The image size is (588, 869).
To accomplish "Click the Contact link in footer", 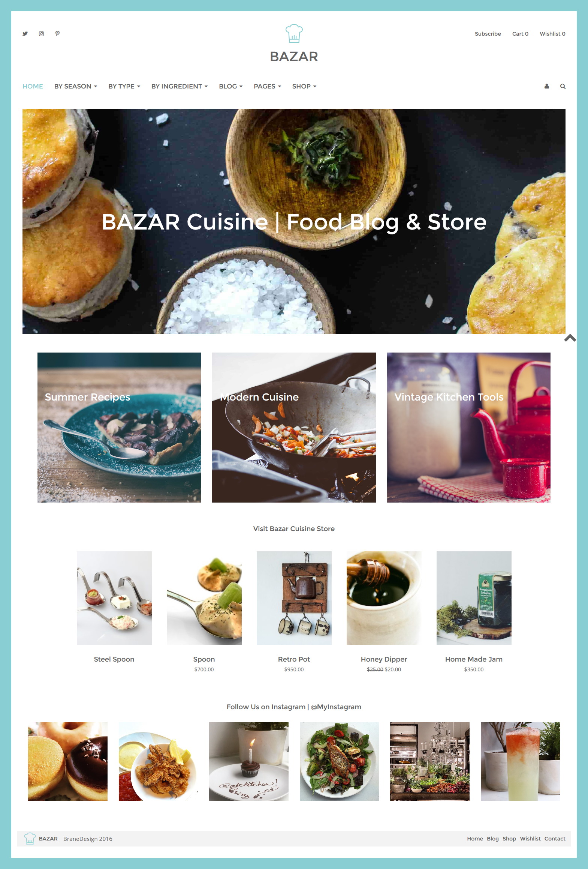I will click(555, 839).
